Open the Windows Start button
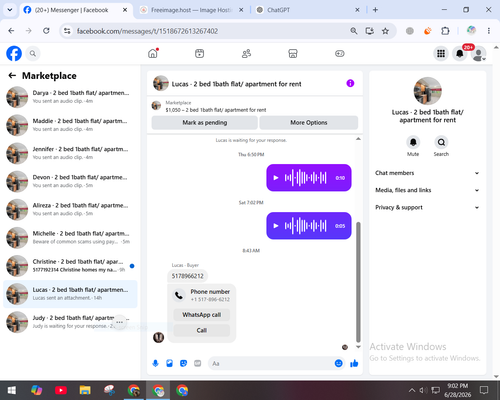This screenshot has width=500, height=400. click(12, 390)
